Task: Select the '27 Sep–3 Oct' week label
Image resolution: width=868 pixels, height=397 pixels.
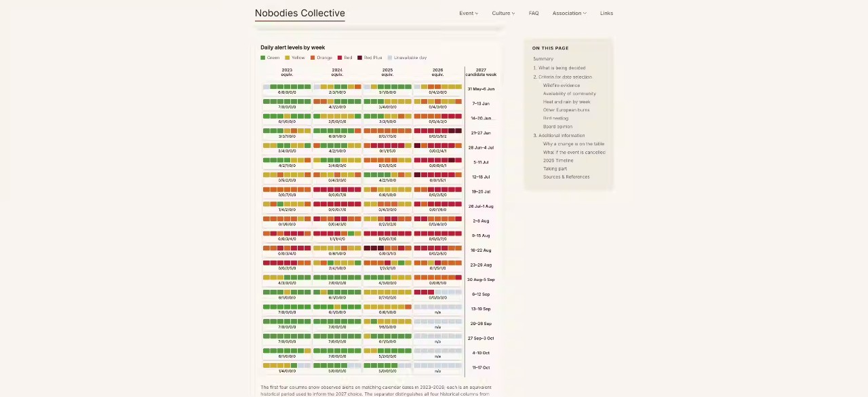Action: click(x=481, y=338)
